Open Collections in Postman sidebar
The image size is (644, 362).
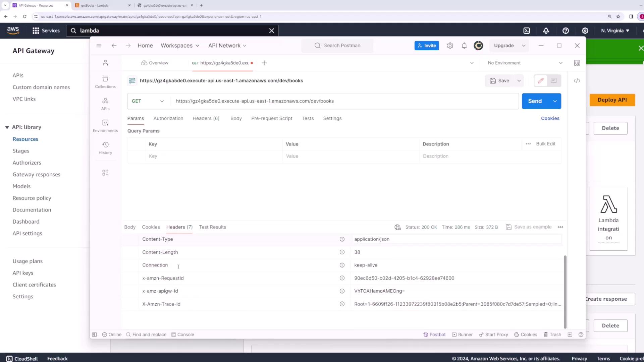(x=105, y=82)
